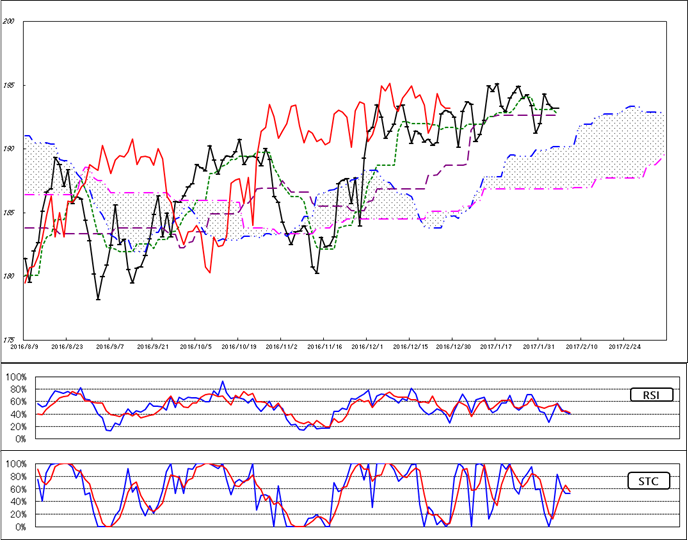Select the 2016/9/7 date axis label
Image resolution: width=688 pixels, height=540 pixels.
click(x=109, y=347)
